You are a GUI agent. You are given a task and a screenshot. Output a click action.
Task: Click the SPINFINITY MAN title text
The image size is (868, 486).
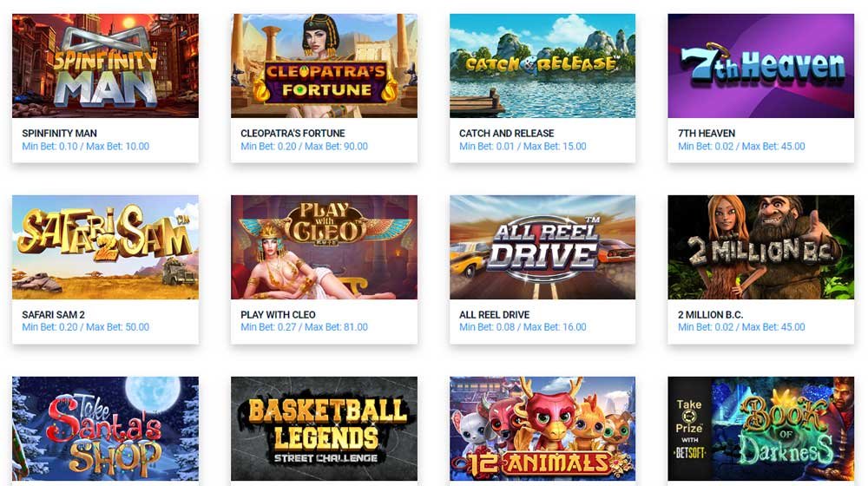point(59,134)
